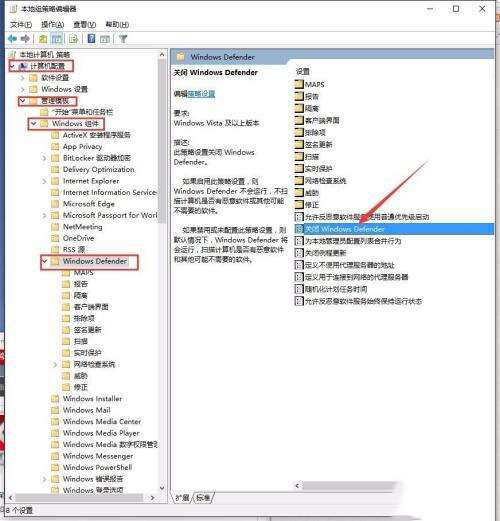
Task: Select 本地计算机 策略 root node
Action: 44,54
